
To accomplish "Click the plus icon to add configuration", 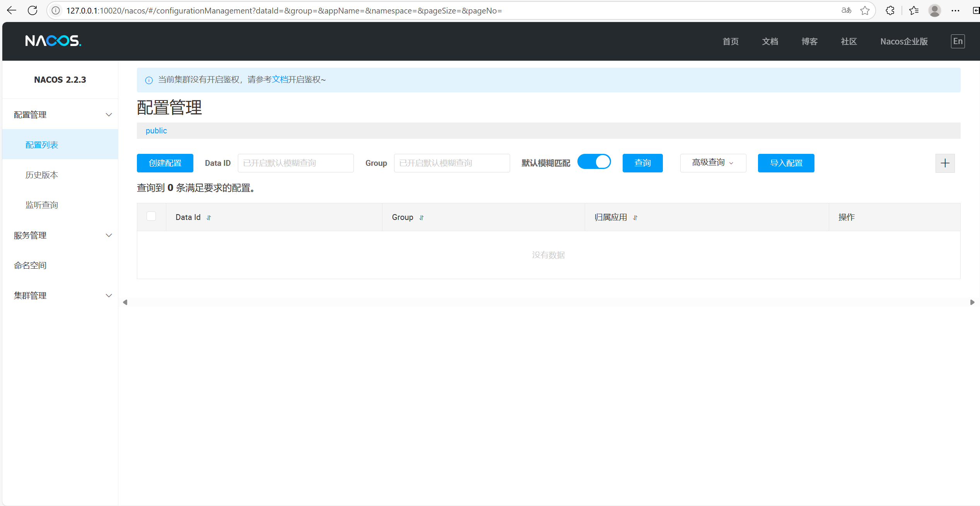I will [x=945, y=163].
